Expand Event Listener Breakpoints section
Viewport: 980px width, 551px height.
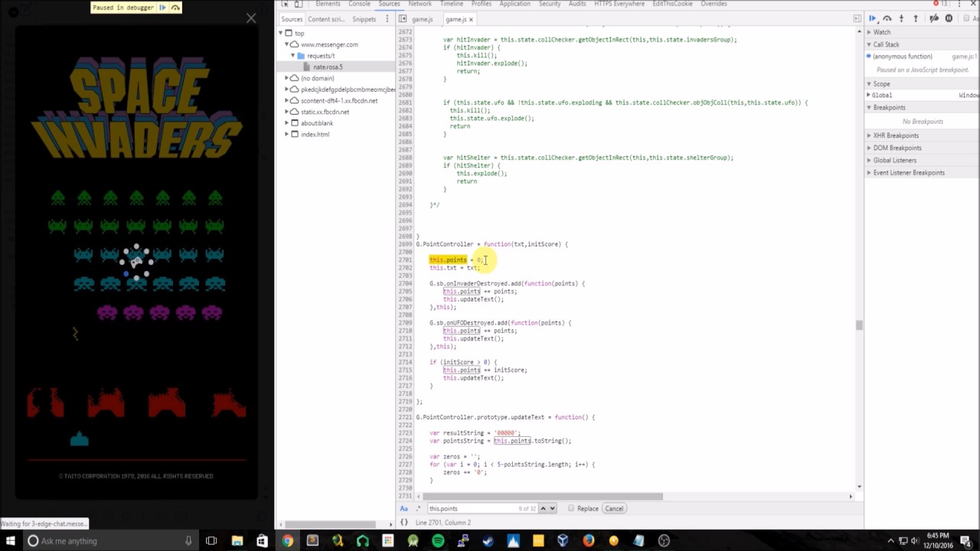(x=922, y=172)
